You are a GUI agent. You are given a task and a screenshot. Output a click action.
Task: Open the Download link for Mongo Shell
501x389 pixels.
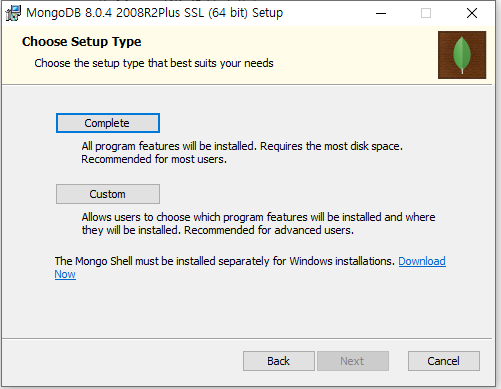422,261
